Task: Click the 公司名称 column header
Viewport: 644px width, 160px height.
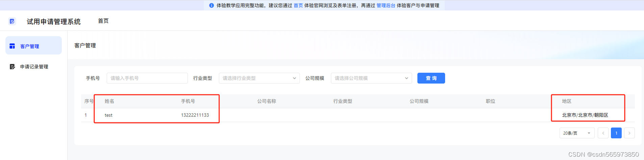Action: pyautogui.click(x=267, y=101)
